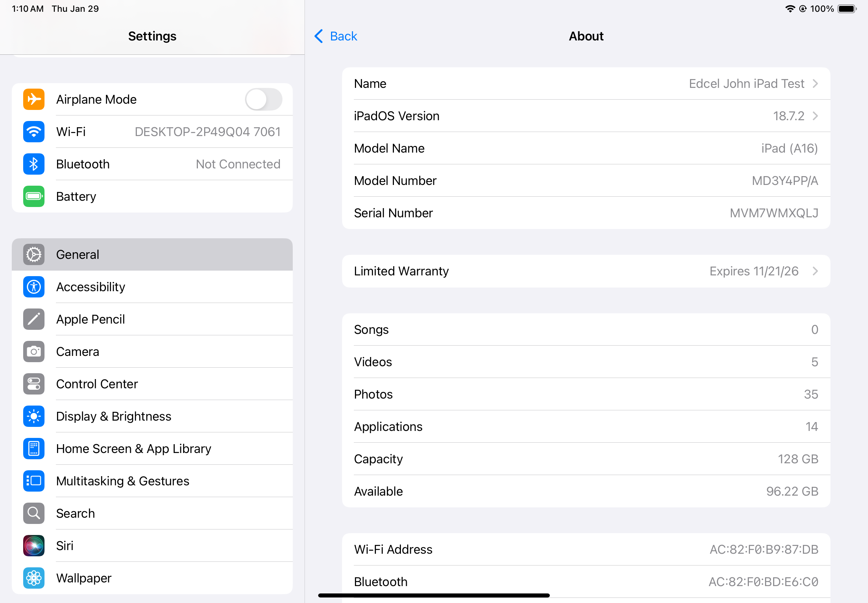Open Accessibility settings

pyautogui.click(x=152, y=287)
